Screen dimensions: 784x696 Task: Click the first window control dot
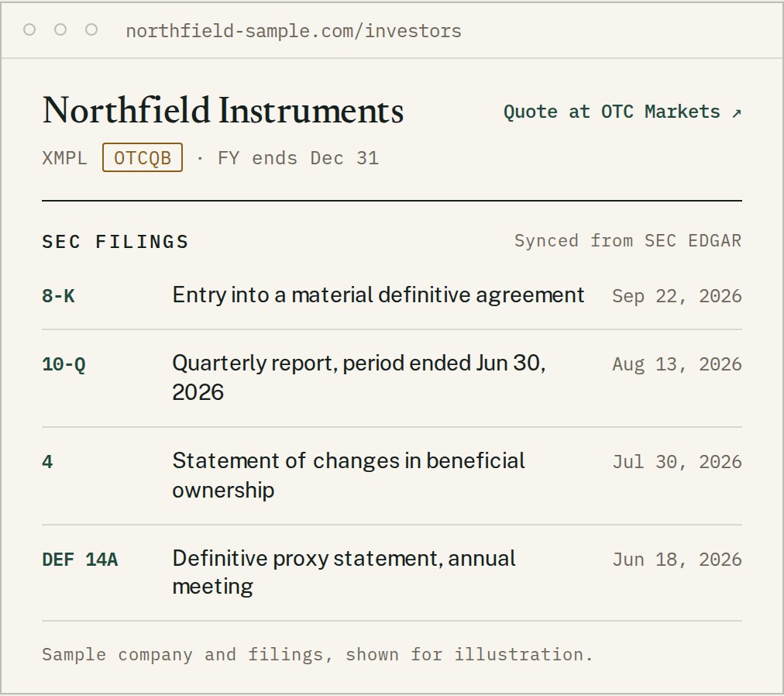29,30
